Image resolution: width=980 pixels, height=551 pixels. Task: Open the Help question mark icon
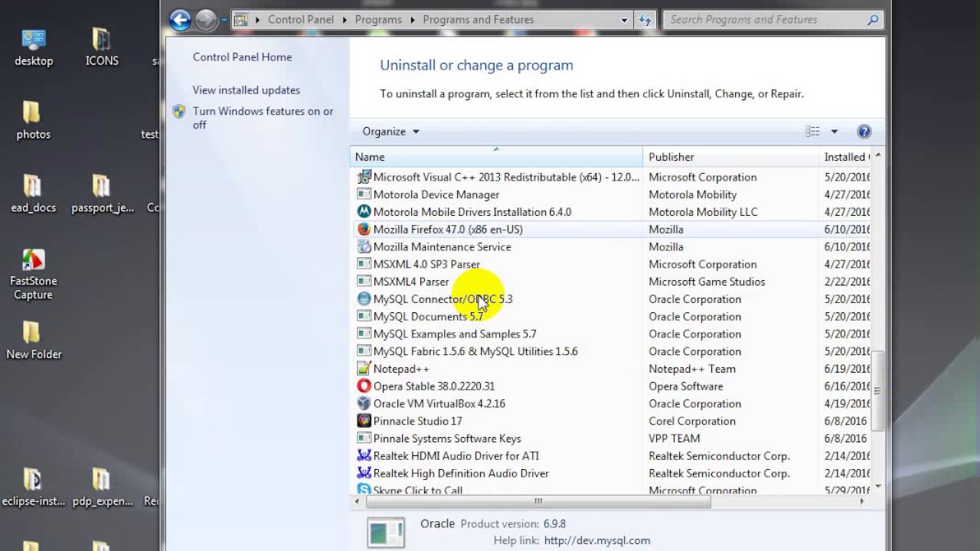click(x=864, y=132)
